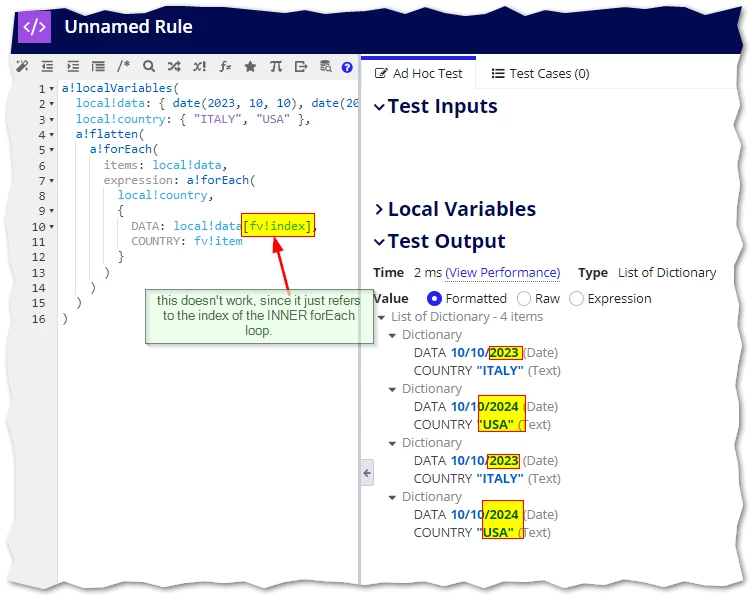Click line number 16 in gutter
Screen dimensions: 753x599
click(39, 319)
